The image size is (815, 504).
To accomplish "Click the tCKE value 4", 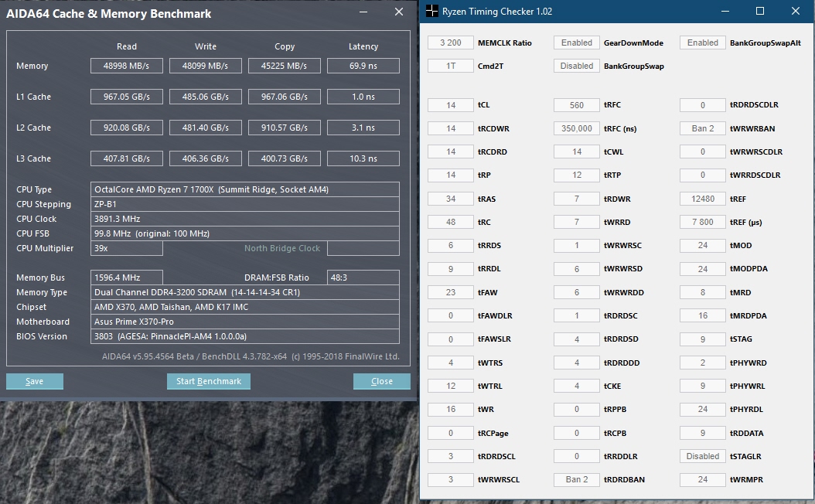I will tap(576, 386).
